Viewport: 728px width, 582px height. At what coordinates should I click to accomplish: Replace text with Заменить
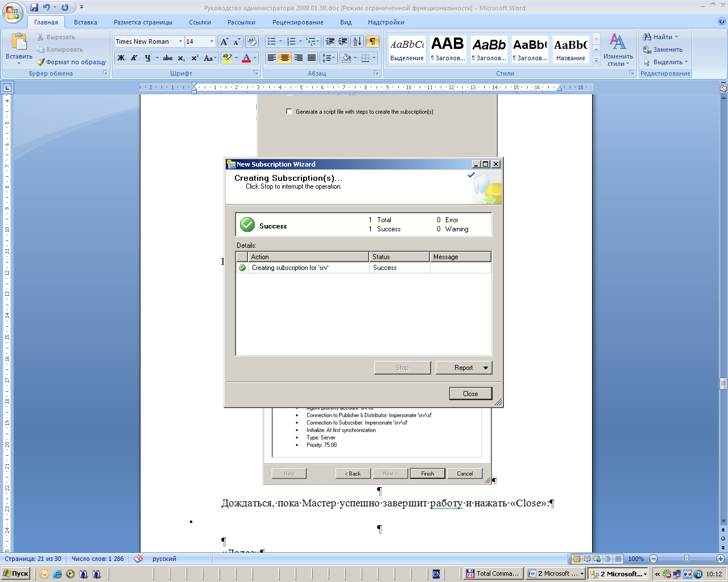662,49
